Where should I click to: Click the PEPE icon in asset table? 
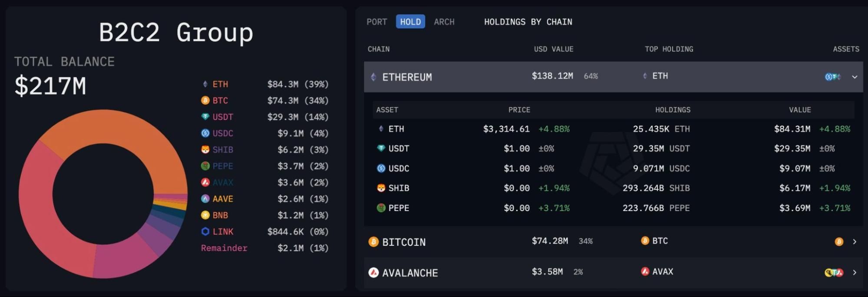[381, 208]
